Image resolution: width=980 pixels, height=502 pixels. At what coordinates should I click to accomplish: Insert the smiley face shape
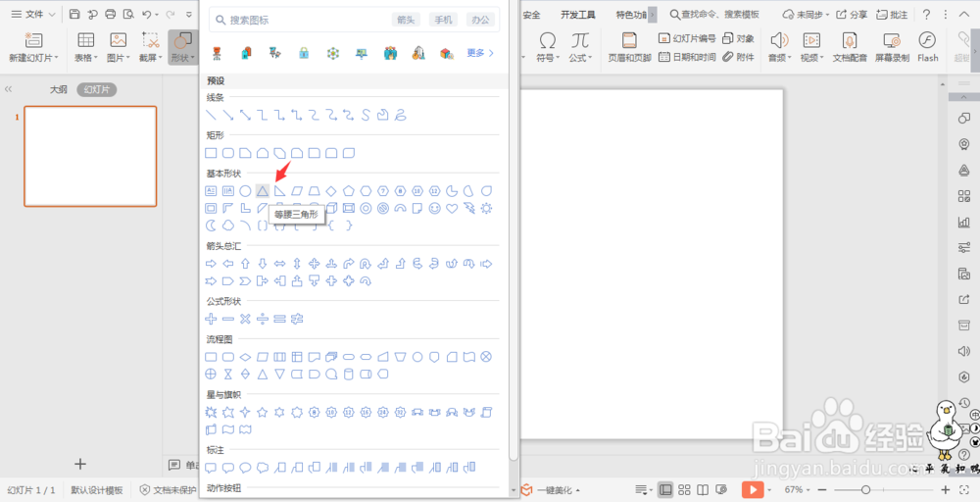click(x=434, y=208)
